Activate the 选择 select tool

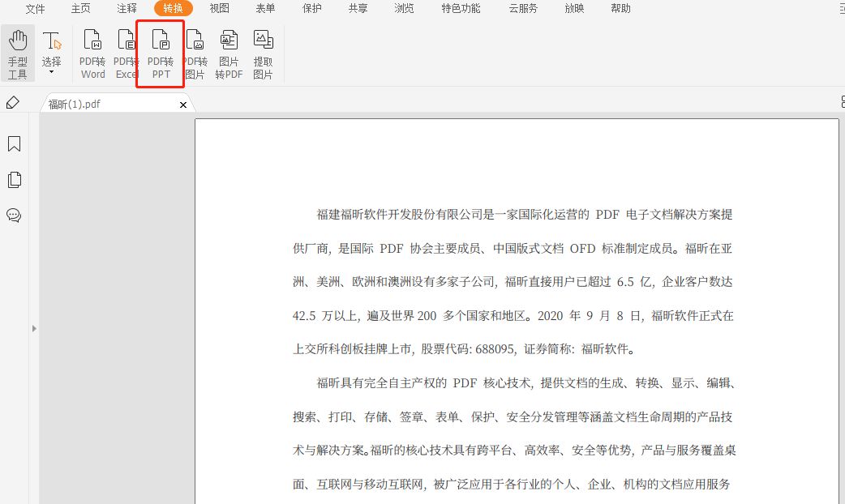[x=52, y=49]
